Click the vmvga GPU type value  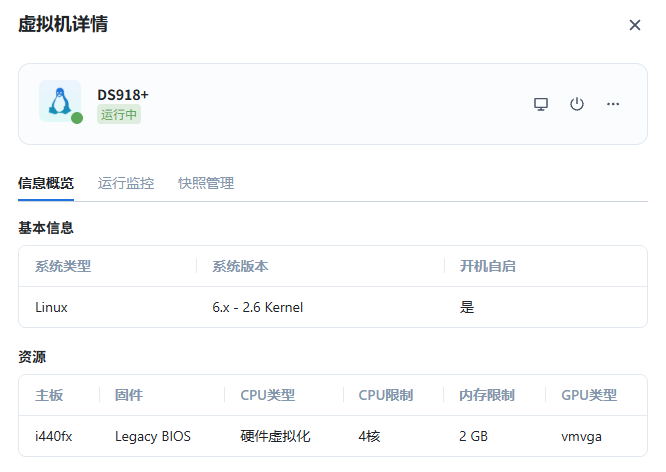[x=581, y=437]
